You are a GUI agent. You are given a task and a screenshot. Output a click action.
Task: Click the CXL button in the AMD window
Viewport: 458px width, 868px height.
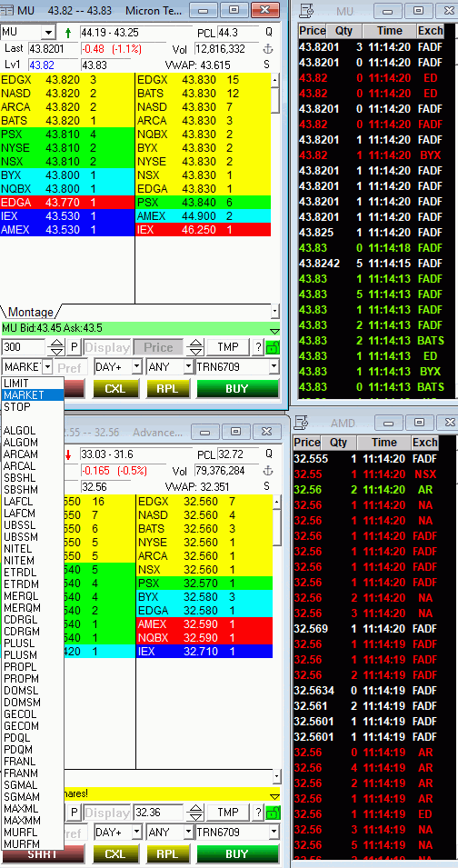115,853
